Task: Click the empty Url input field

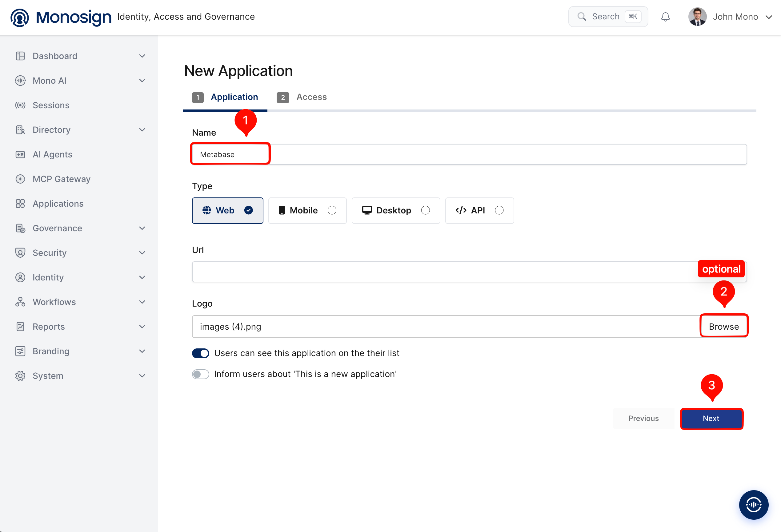Action: (x=469, y=272)
